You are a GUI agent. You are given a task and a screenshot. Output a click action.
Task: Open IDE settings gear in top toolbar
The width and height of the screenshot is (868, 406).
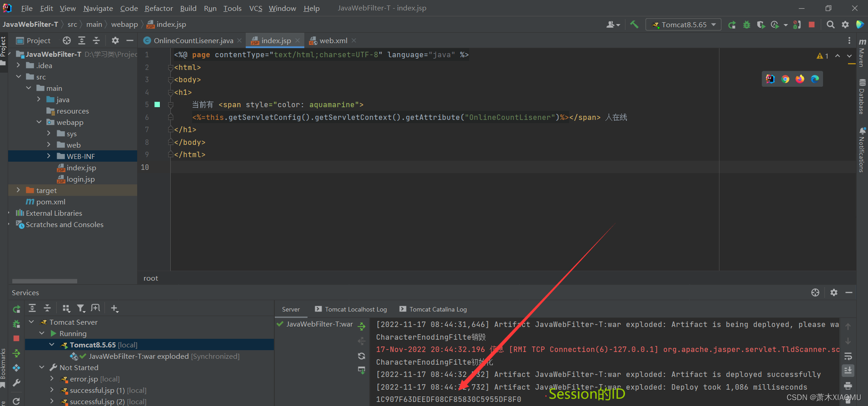[x=845, y=25]
